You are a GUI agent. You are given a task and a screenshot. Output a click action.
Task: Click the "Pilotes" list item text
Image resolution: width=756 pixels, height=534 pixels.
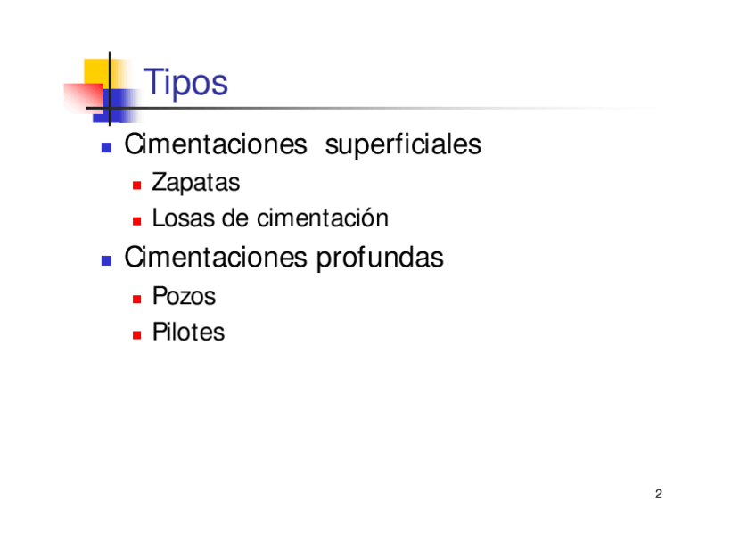(188, 333)
